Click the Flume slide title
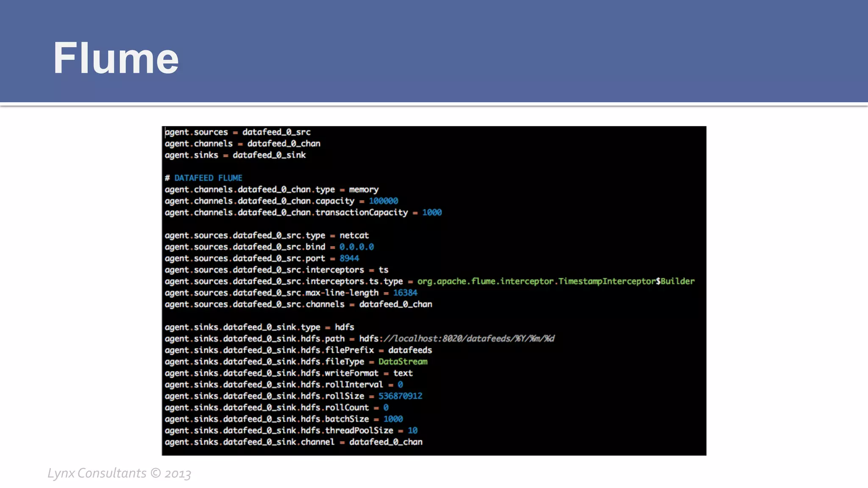The height and width of the screenshot is (488, 868). (x=115, y=58)
